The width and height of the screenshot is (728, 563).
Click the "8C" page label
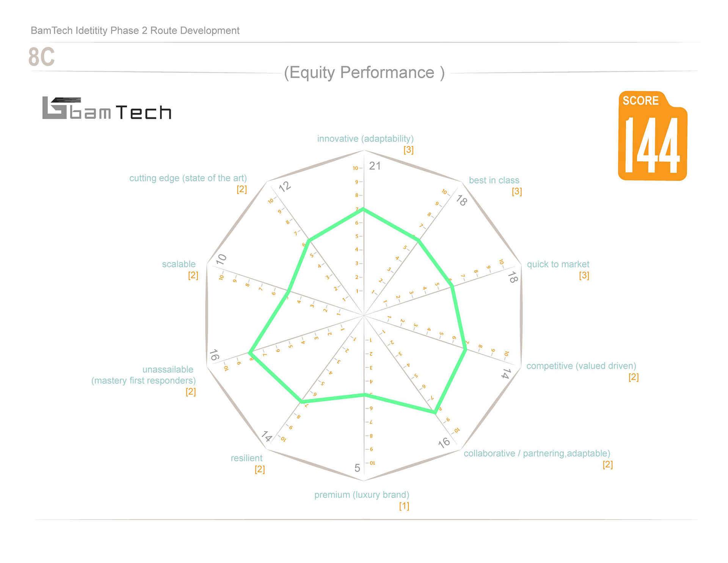pyautogui.click(x=42, y=57)
